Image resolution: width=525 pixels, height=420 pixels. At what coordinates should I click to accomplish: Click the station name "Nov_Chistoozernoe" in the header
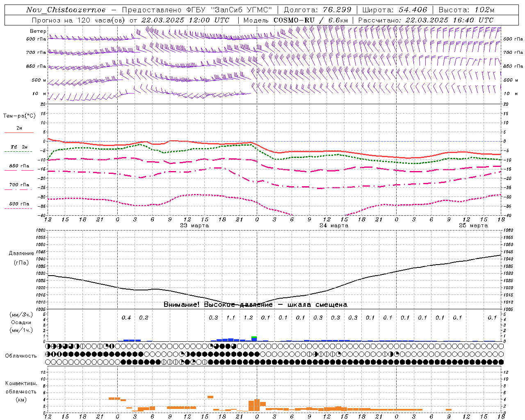(x=66, y=10)
